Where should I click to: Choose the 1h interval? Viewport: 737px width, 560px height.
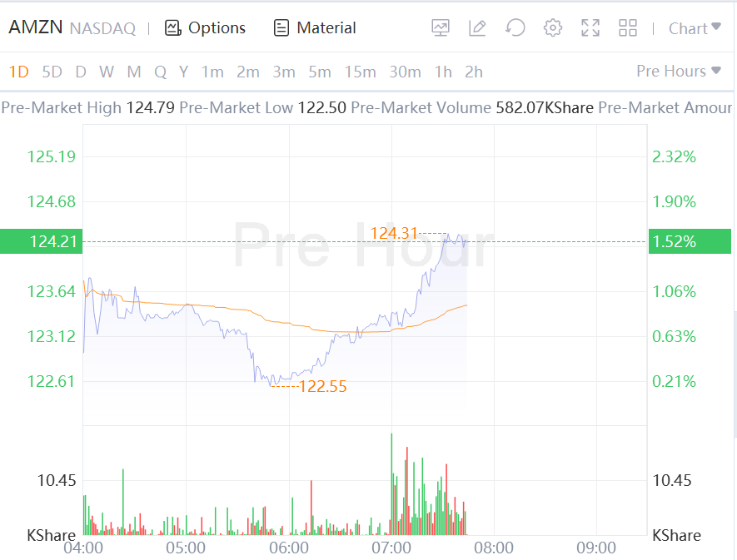click(x=443, y=72)
